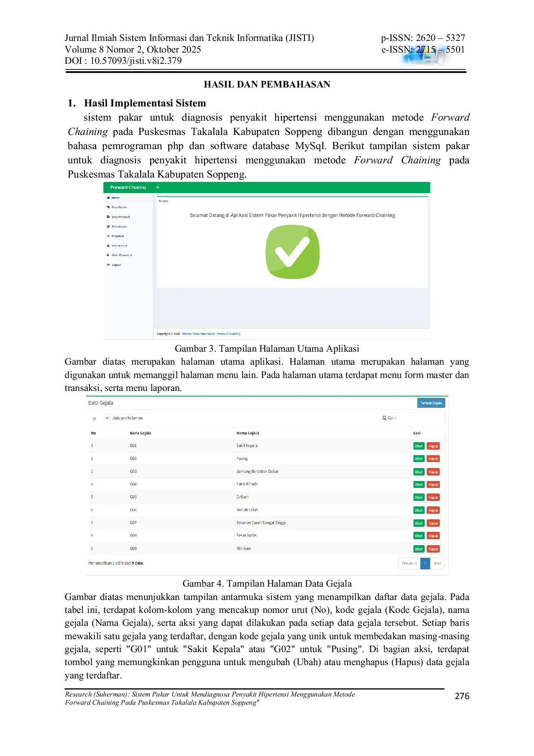Viewport: 534px width, 756px height.
Task: Click Ubah for Tekanan Darah Sangat Tinggi
Action: 419,523
